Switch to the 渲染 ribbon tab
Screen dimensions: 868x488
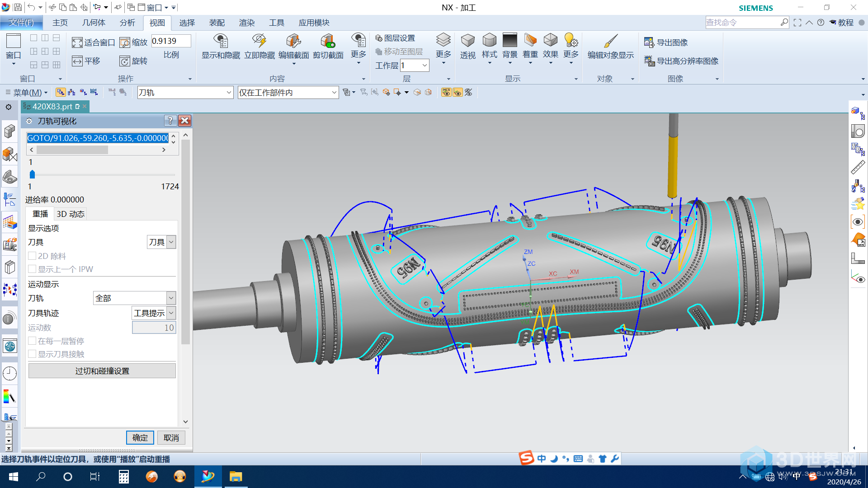click(247, 23)
